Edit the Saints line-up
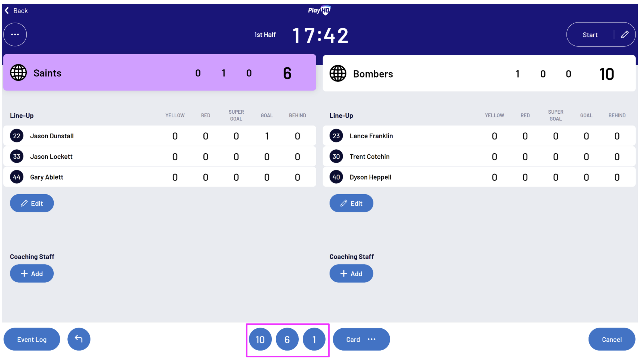644x358 pixels. click(32, 203)
